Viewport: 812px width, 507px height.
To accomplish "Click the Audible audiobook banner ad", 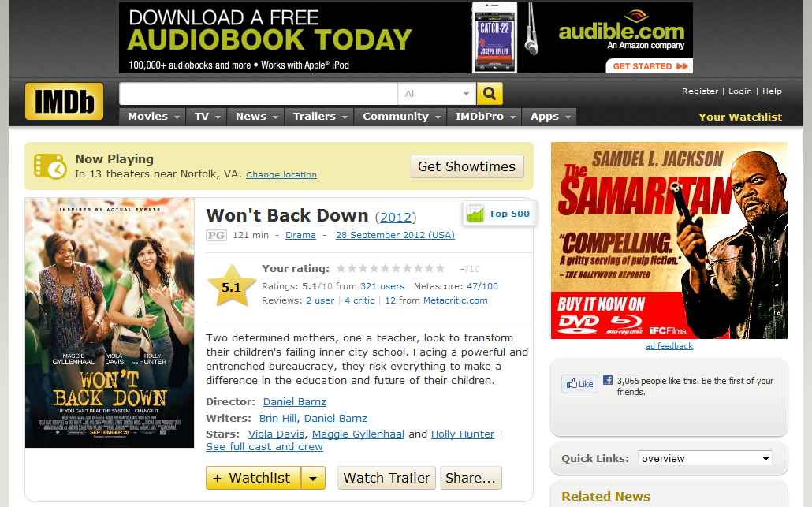I will (406, 38).
